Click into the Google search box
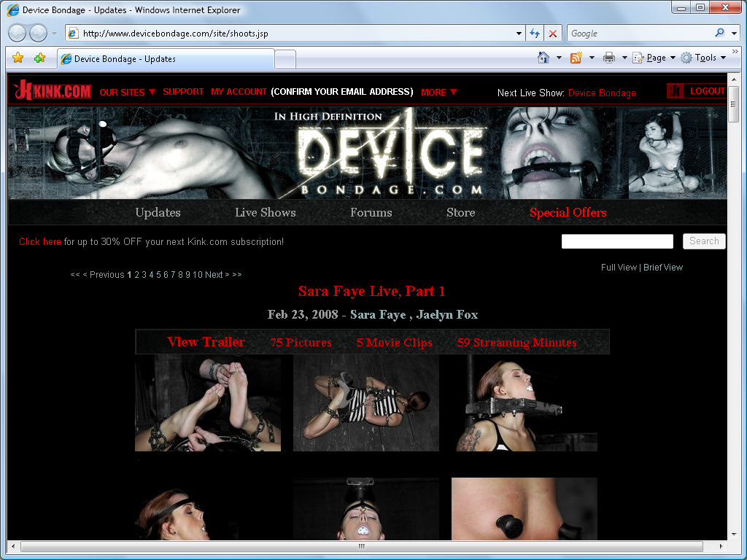 tap(639, 34)
